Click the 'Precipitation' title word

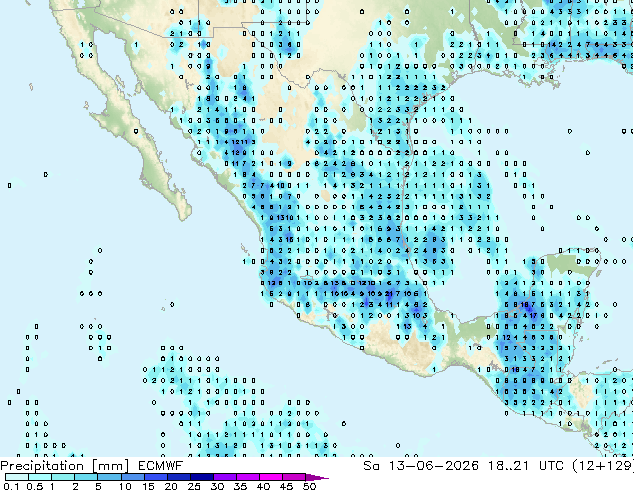[42, 466]
